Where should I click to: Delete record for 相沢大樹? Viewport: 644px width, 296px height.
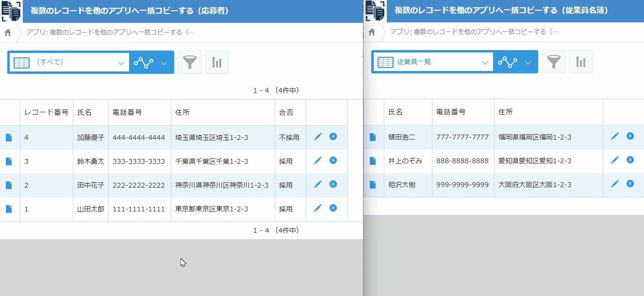(630, 184)
